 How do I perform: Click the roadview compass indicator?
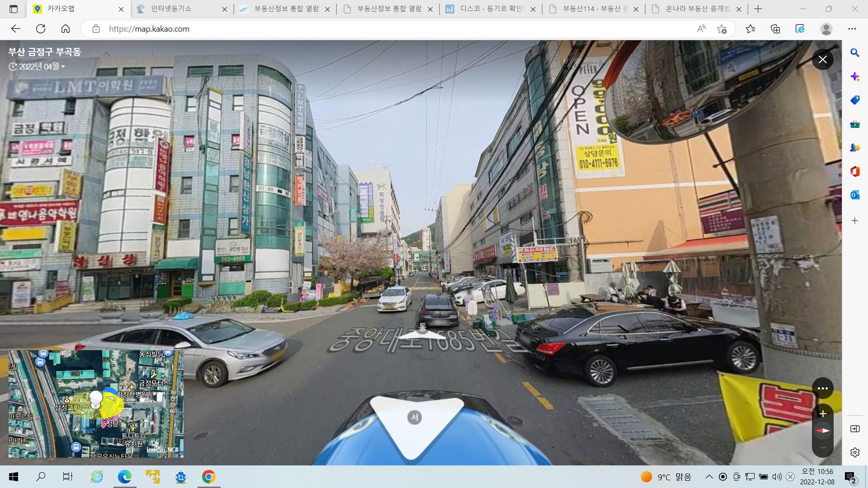coord(823,431)
